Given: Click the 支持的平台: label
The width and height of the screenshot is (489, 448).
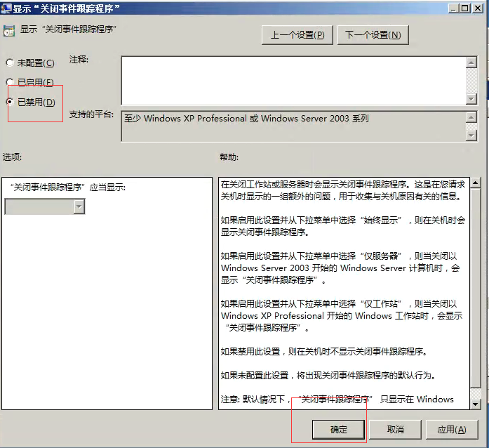Looking at the screenshot, I should click(x=91, y=114).
